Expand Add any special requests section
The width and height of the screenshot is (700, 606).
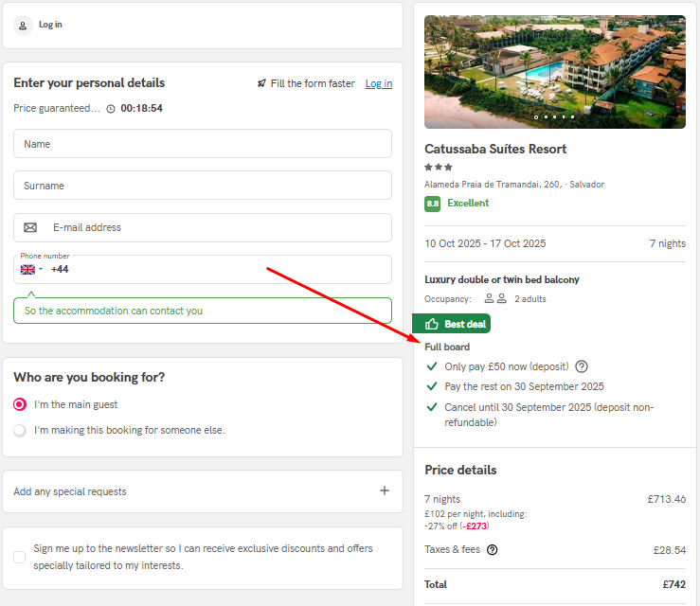[203, 491]
